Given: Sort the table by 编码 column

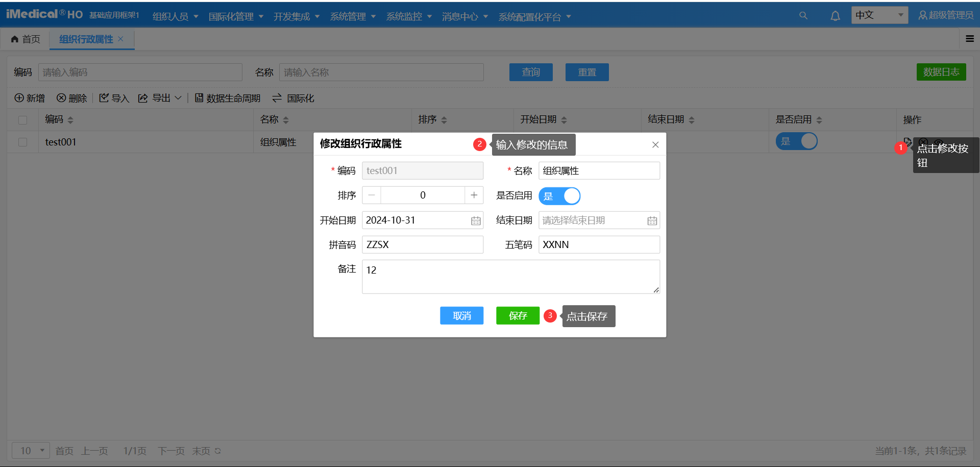Looking at the screenshot, I should click(x=70, y=120).
